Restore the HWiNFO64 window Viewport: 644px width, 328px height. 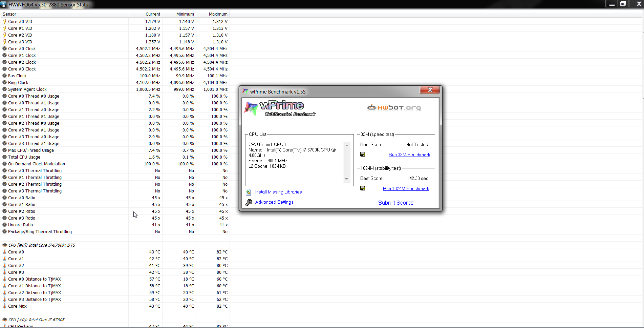click(623, 4)
